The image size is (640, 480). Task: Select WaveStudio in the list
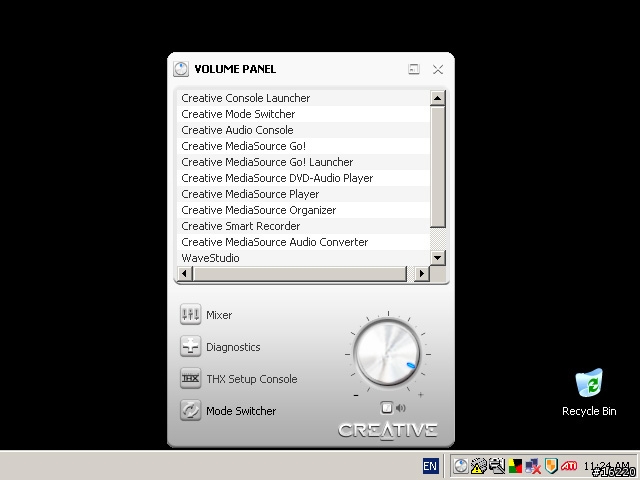303,258
